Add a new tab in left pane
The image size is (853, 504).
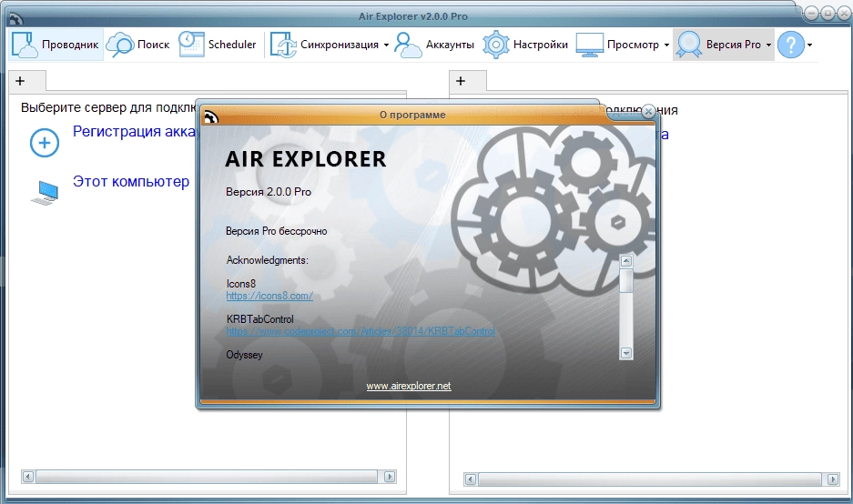tap(20, 81)
